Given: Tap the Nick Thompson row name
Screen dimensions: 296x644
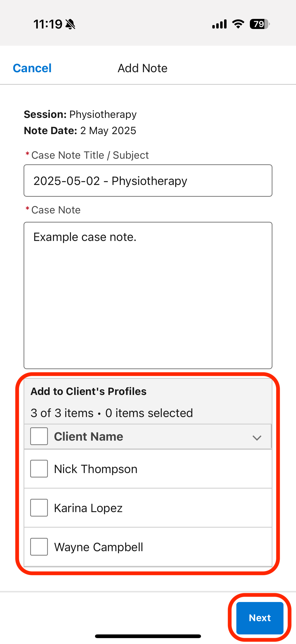Looking at the screenshot, I should tap(96, 469).
